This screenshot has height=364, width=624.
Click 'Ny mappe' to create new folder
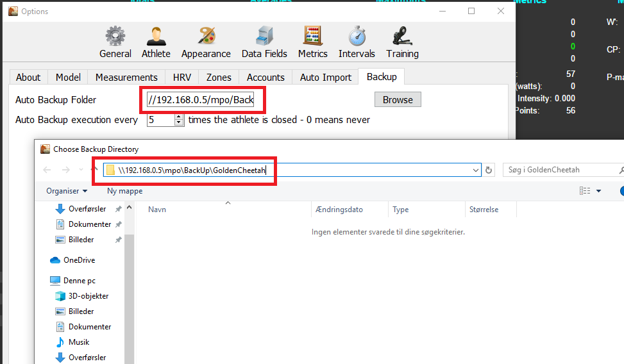(x=124, y=191)
